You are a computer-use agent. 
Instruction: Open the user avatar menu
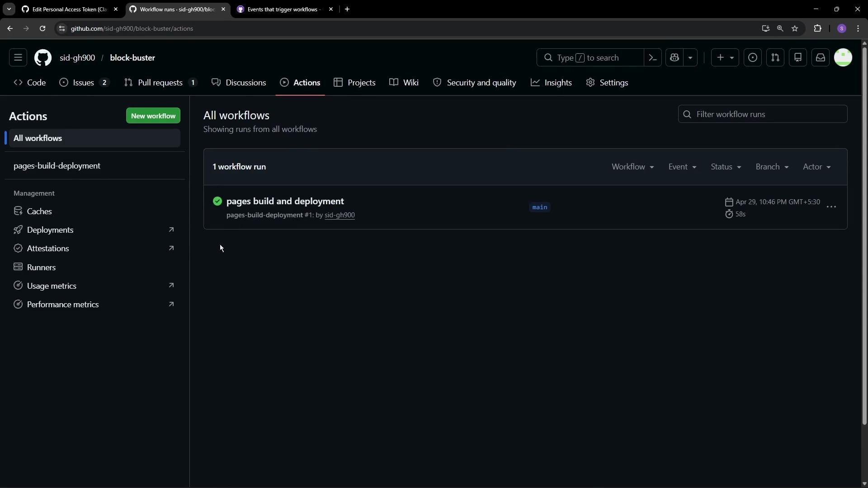[843, 58]
